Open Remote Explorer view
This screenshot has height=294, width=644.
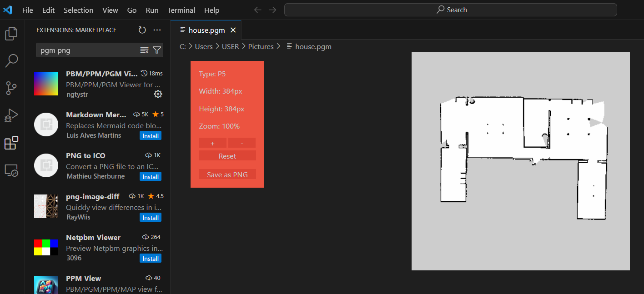[x=11, y=170]
